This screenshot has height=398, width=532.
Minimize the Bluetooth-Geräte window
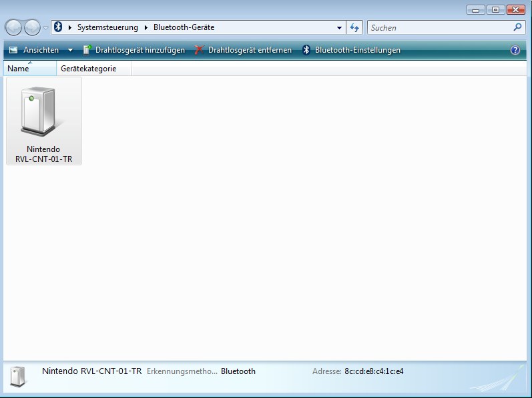pos(476,10)
